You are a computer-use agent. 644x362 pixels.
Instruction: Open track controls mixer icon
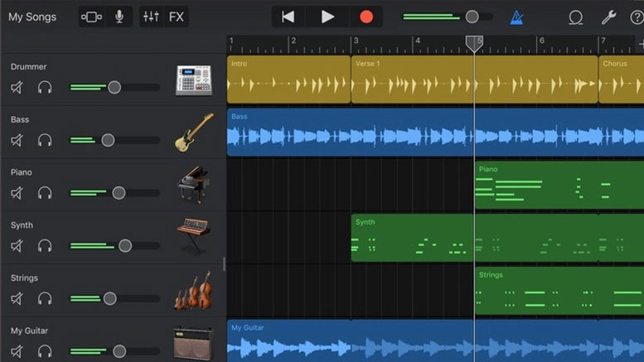[x=151, y=17]
